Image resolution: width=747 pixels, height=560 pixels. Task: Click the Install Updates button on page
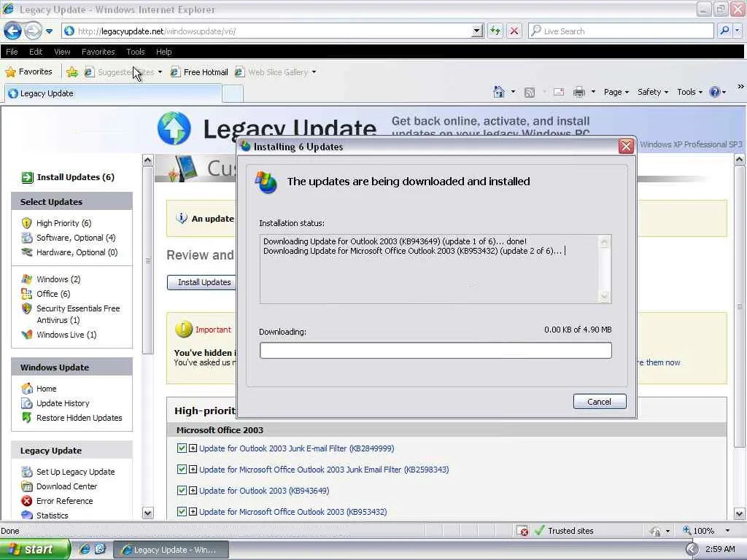tap(202, 282)
